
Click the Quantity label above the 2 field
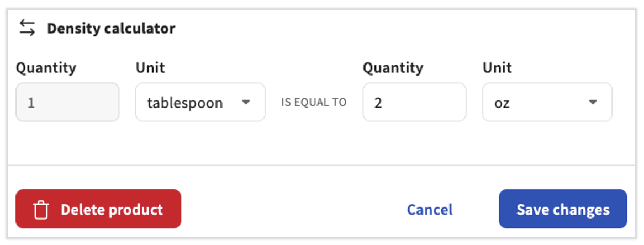393,68
